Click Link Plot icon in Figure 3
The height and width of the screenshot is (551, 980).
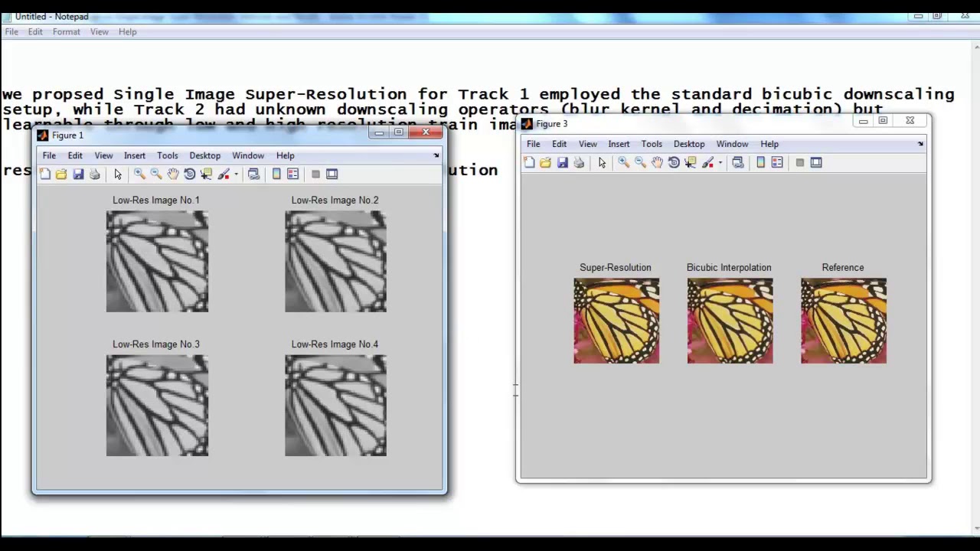[738, 162]
